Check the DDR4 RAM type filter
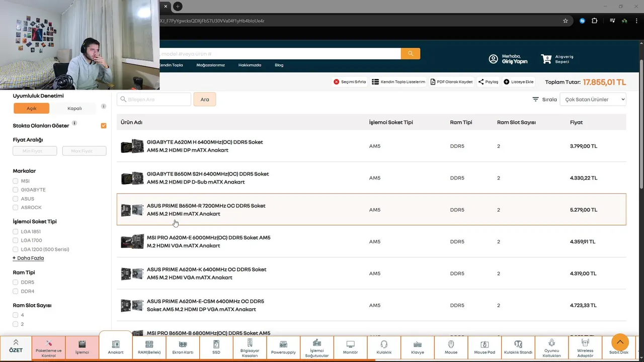The height and width of the screenshot is (362, 644). 16,292
